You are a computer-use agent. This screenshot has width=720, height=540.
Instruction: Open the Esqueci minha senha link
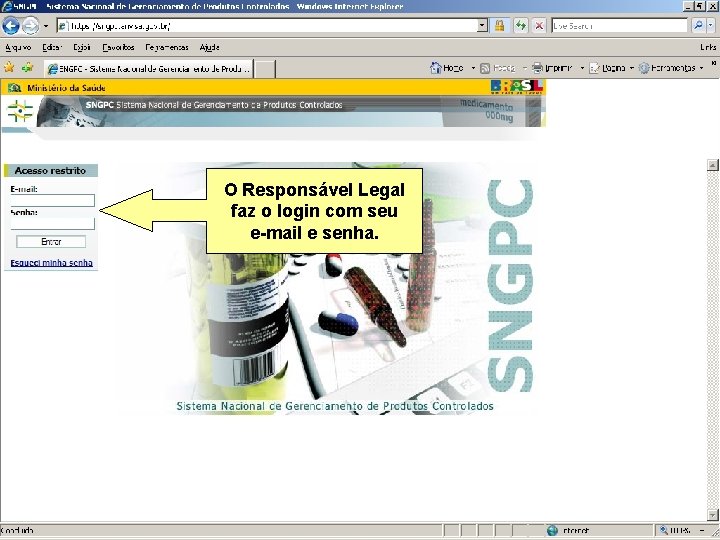pos(51,263)
